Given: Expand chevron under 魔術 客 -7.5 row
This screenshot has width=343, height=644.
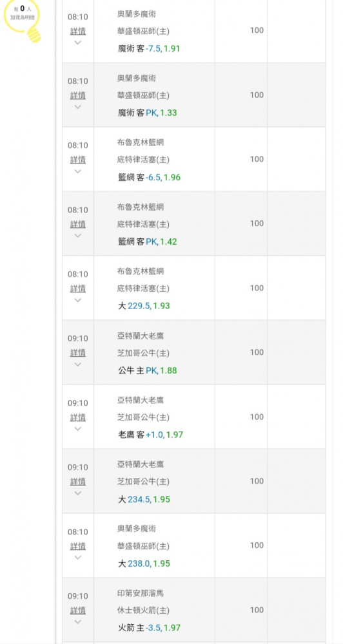Looking at the screenshot, I should 78,43.
